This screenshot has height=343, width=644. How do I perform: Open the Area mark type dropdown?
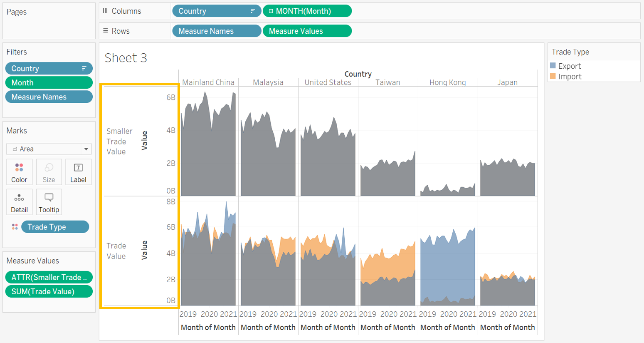tap(45, 149)
